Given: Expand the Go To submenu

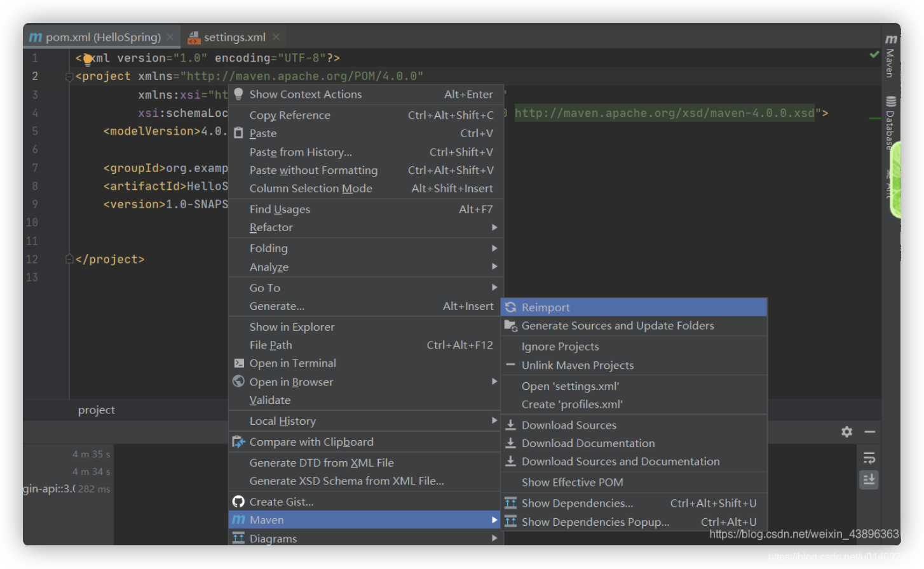Looking at the screenshot, I should 366,288.
